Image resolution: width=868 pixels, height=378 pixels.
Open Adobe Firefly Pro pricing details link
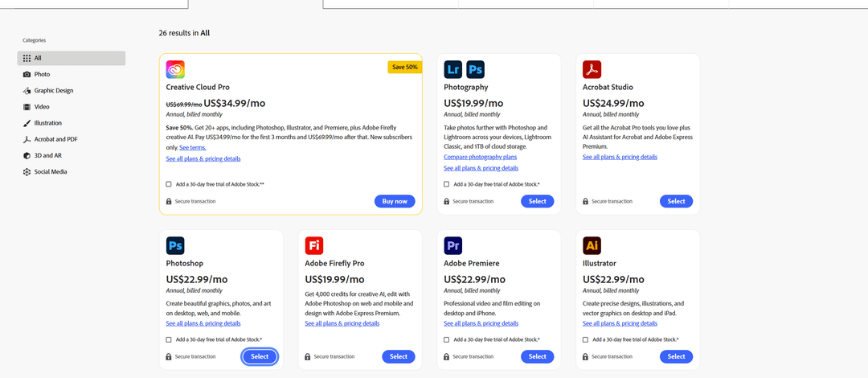pyautogui.click(x=342, y=323)
